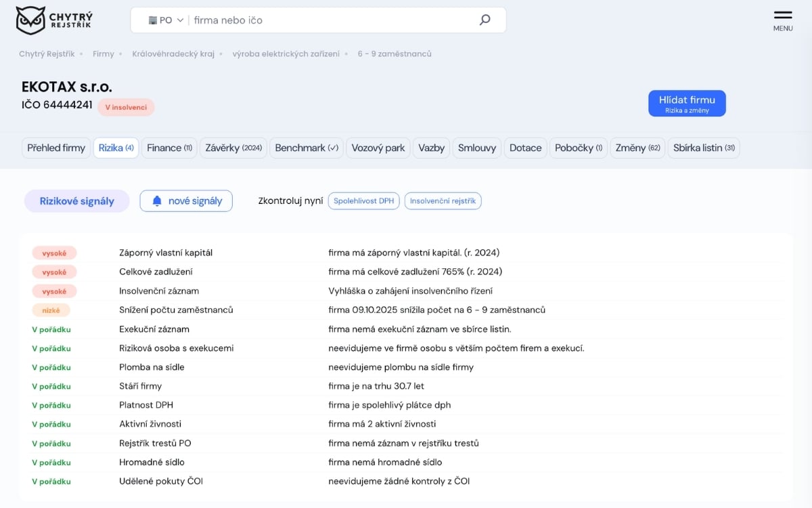Select the Rizikové signály pill
Image resolution: width=812 pixels, height=508 pixels.
click(x=77, y=201)
